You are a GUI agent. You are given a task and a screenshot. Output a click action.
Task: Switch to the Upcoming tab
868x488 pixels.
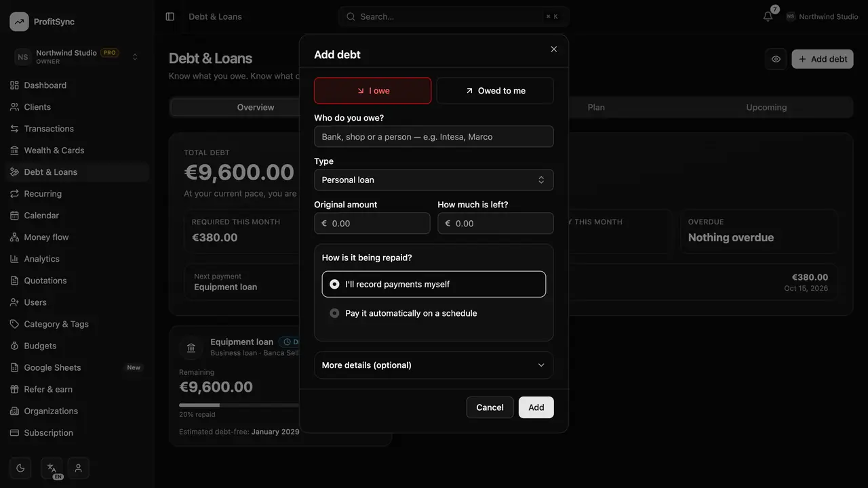766,107
